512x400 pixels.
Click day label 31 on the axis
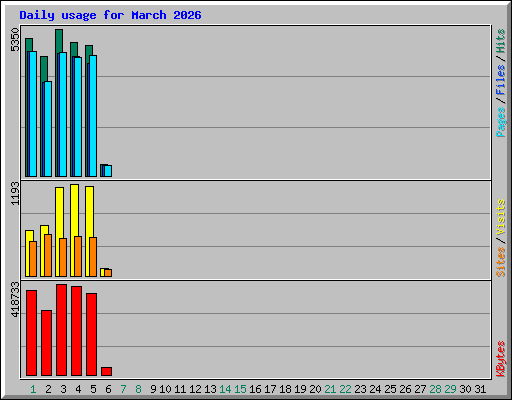pyautogui.click(x=480, y=389)
